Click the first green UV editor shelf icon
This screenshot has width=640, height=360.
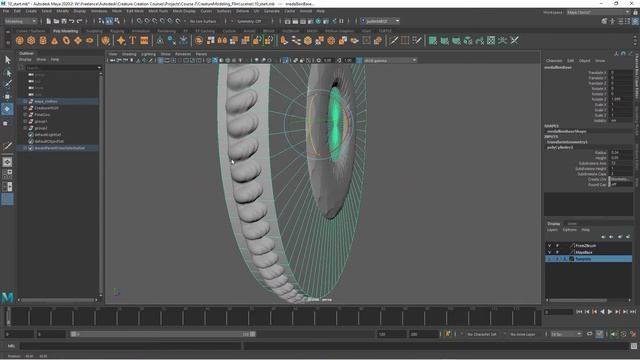(432, 40)
